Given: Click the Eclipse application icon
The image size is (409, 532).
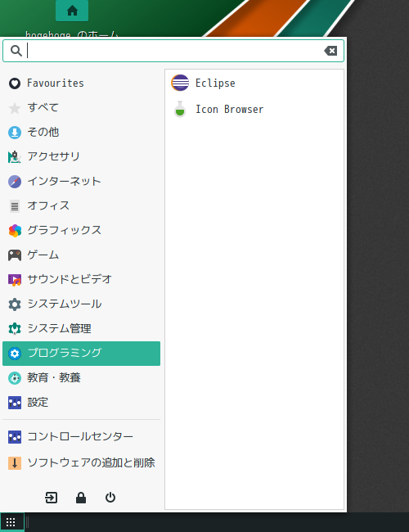Looking at the screenshot, I should (180, 83).
